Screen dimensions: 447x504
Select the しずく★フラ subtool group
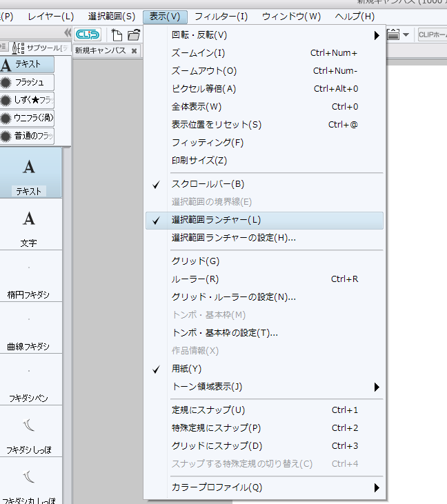[27, 101]
